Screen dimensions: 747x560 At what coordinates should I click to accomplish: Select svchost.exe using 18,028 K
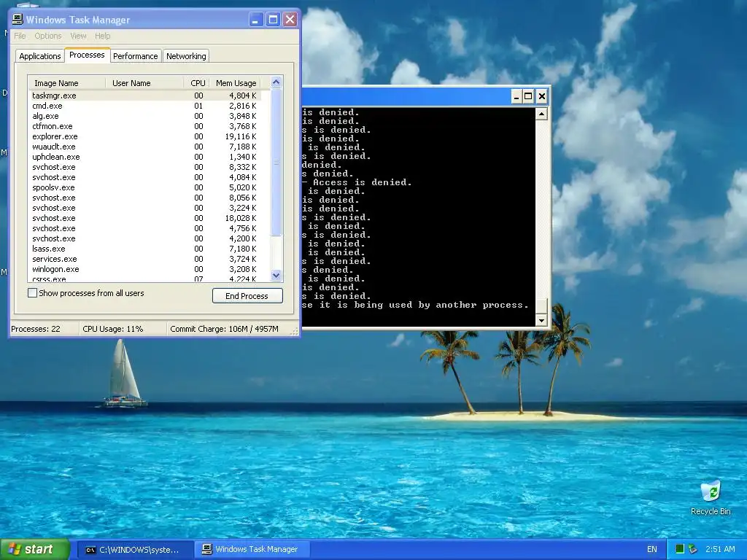(x=144, y=218)
